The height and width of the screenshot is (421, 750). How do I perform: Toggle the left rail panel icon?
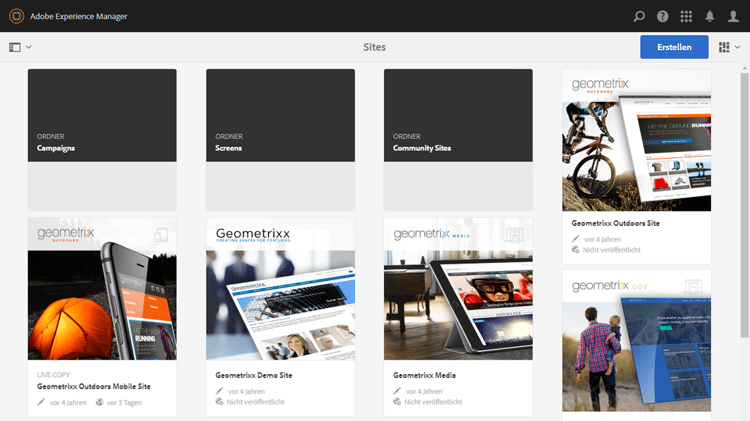(15, 47)
